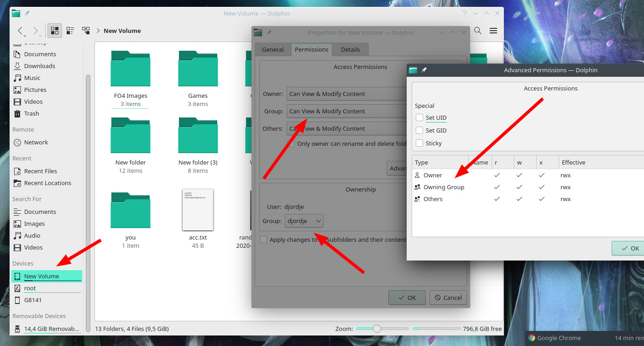Toggle Apply changes to all subfolders checkbox
The width and height of the screenshot is (644, 346).
click(263, 240)
